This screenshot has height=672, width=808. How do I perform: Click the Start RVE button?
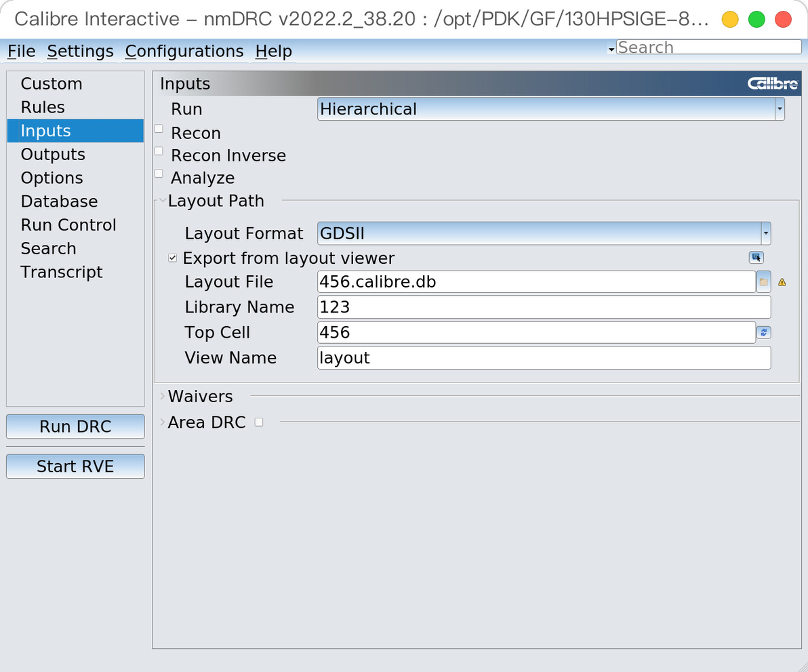click(x=75, y=467)
